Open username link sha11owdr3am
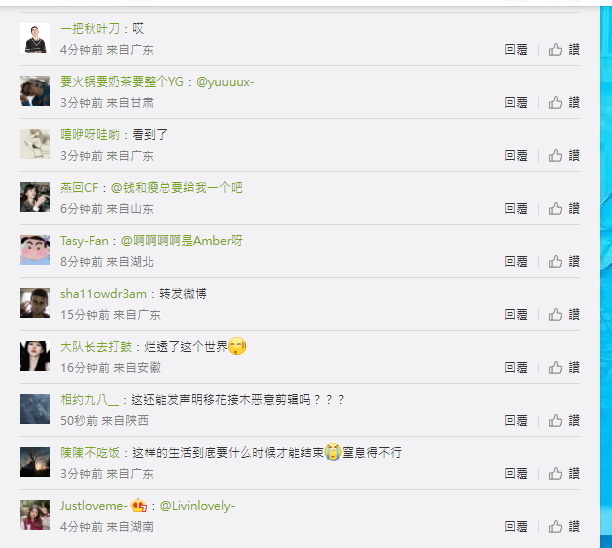This screenshot has width=612, height=548. pos(103,294)
